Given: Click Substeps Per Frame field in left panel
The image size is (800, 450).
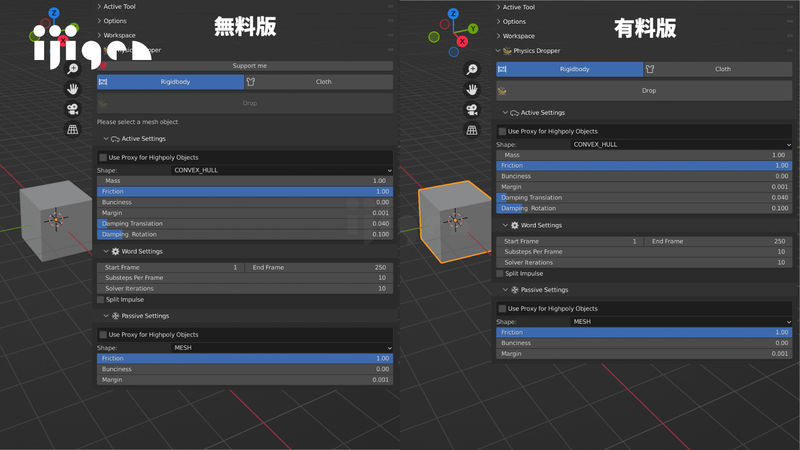Looking at the screenshot, I should click(245, 278).
